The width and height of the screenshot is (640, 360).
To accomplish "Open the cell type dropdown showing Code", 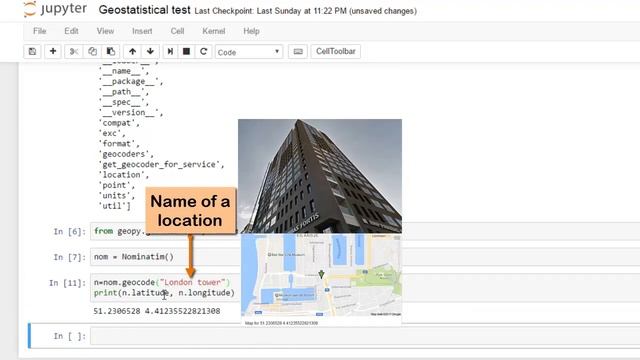I will tap(249, 52).
